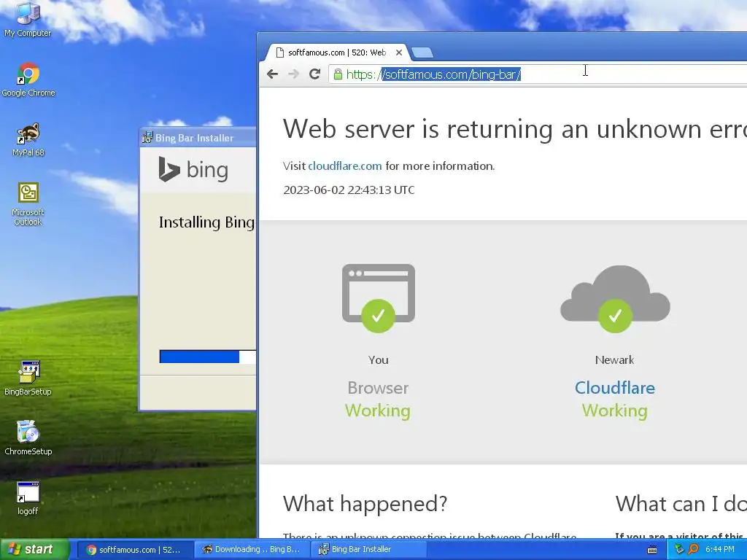Click 'Web server is returning' error heading

(x=514, y=129)
